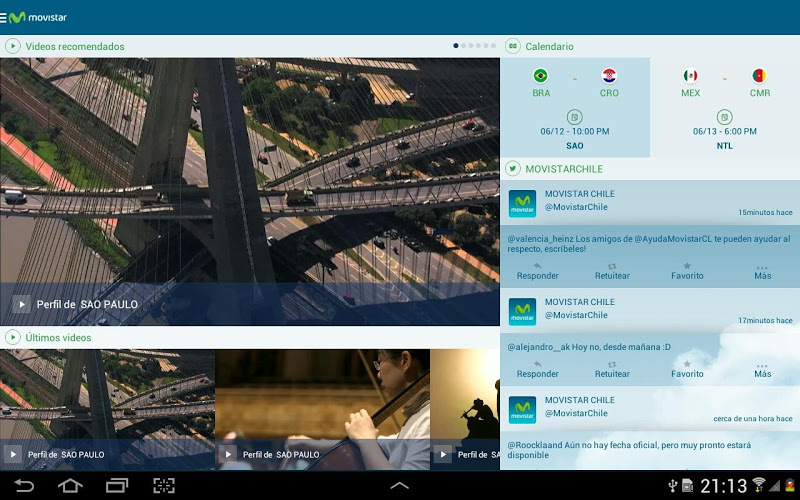Image resolution: width=800 pixels, height=500 pixels.
Task: Retweet the @valencia_heinz tweet
Action: pos(612,271)
